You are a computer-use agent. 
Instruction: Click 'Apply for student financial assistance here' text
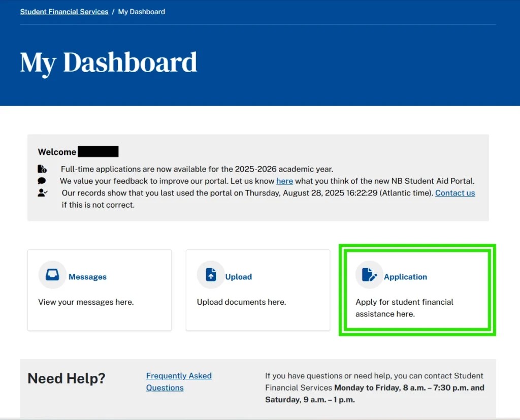pyautogui.click(x=404, y=308)
